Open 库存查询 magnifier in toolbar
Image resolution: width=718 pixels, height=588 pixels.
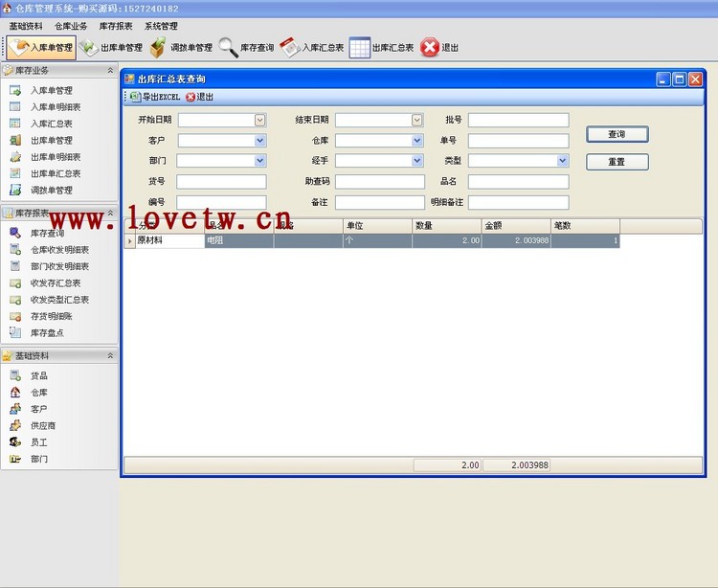246,48
